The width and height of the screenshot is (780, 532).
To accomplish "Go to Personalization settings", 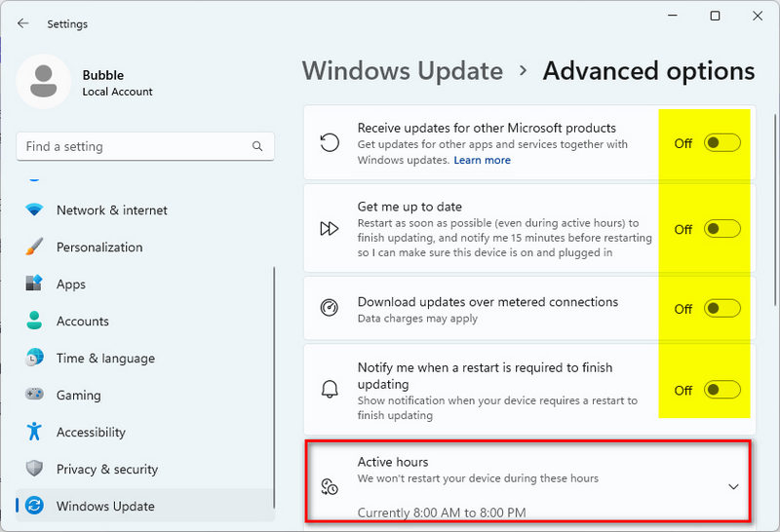I will (x=144, y=247).
